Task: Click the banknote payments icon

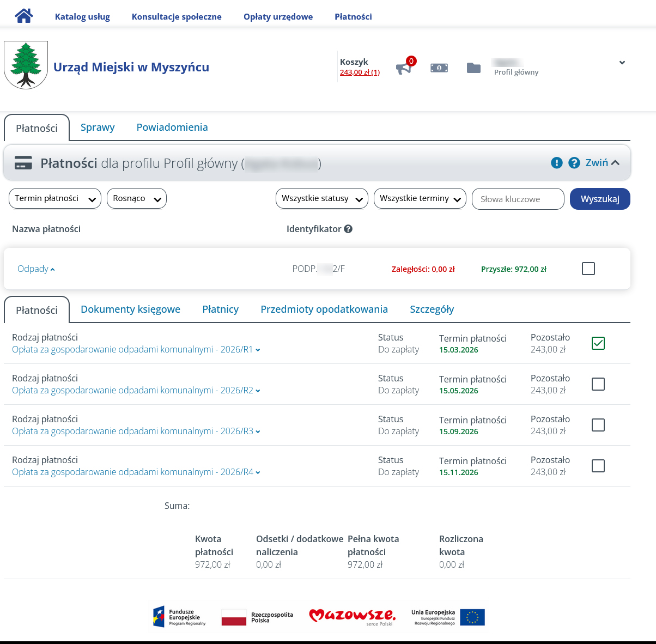Action: click(x=439, y=68)
